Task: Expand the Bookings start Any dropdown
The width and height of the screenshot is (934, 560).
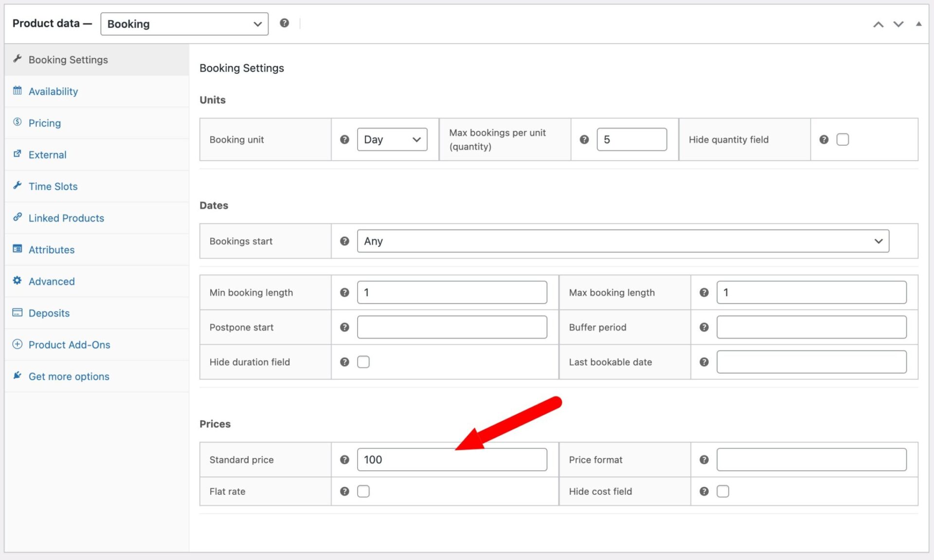Action: click(x=623, y=241)
